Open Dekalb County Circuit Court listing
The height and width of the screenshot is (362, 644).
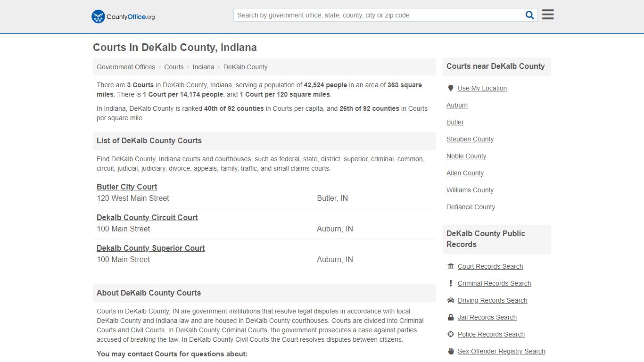147,217
